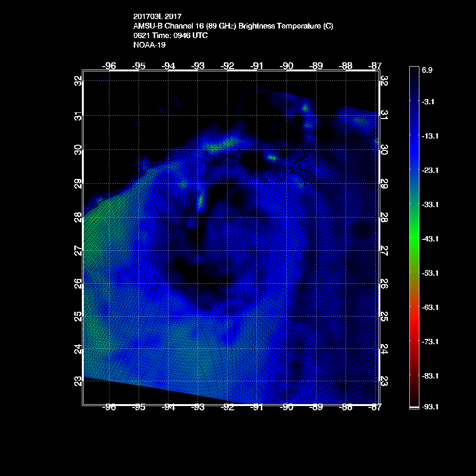Viewport: 476px width, 476px height.
Task: Click the latitude 29 label on the left axis
Action: 78,184
